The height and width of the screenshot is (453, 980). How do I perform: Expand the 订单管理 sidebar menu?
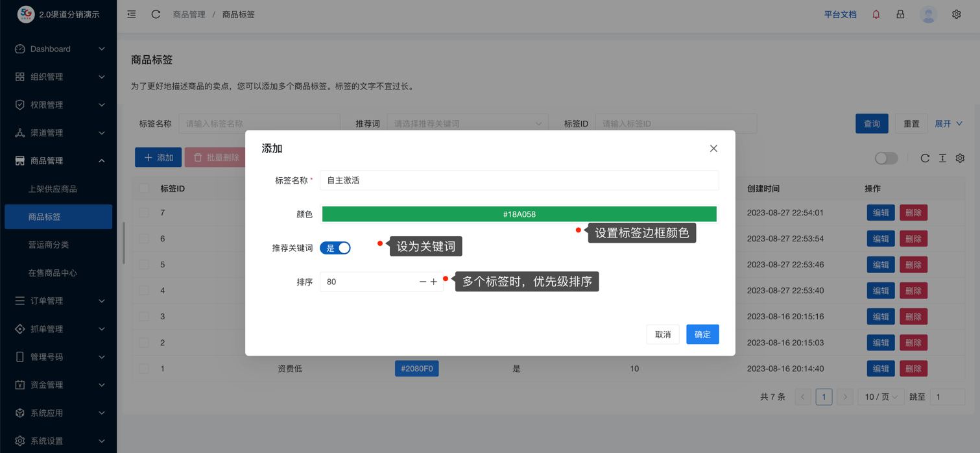(x=58, y=301)
